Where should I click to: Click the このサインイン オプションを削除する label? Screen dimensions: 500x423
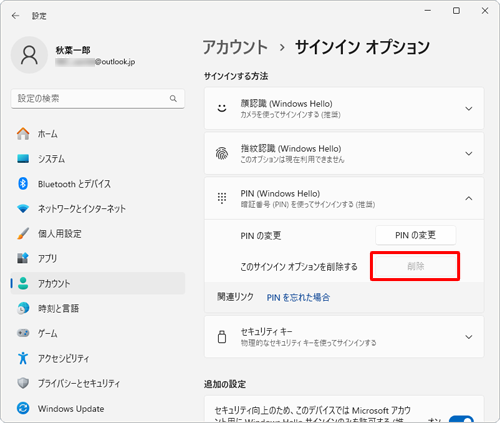coord(299,267)
